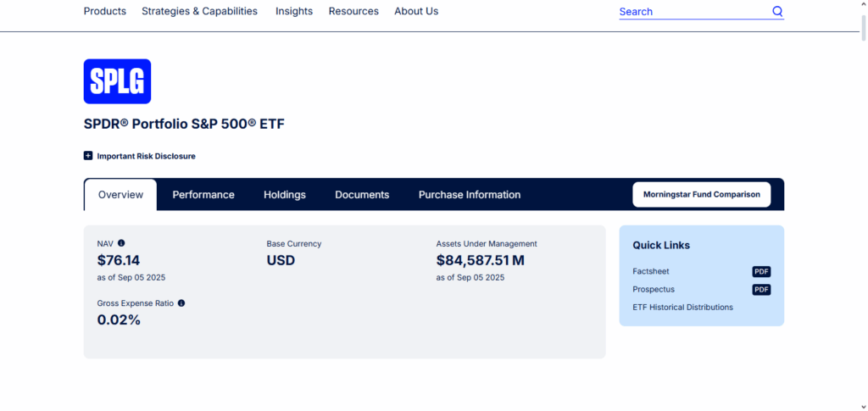Click the SPLG ticker logo
This screenshot has height=411, width=868.
[117, 81]
